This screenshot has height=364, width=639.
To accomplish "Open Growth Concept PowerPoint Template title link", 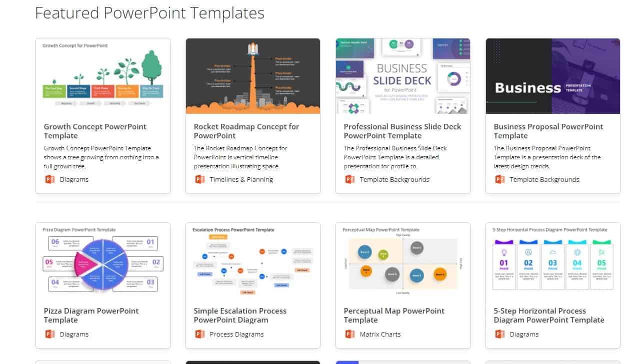I will tap(95, 131).
